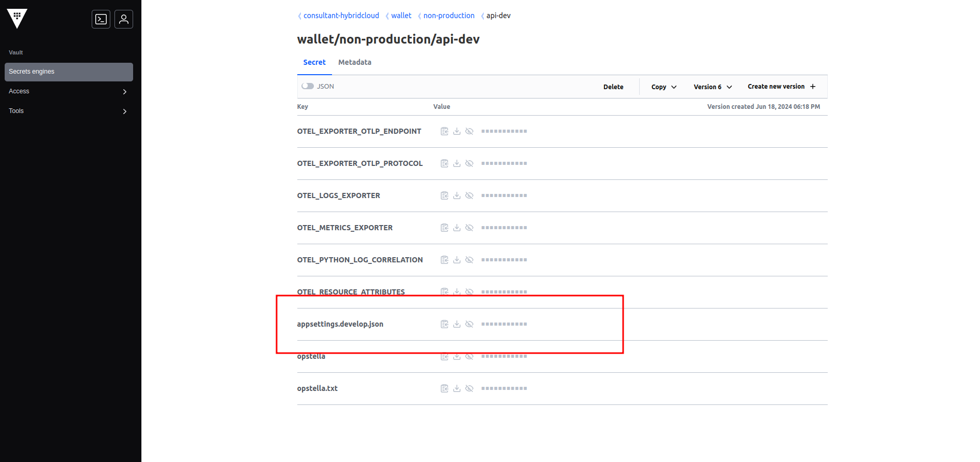Screen dimensions: 980x462
Task: Click the opstella.txt key name
Action: point(318,388)
